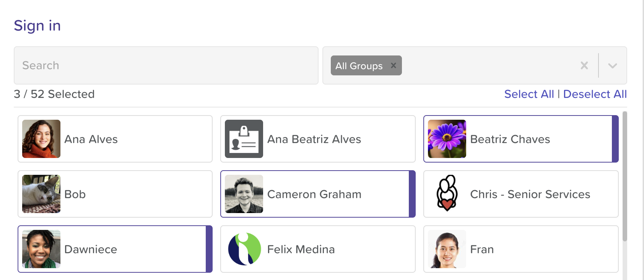Click Felix Medina green-and-navy logo avatar

click(x=244, y=249)
